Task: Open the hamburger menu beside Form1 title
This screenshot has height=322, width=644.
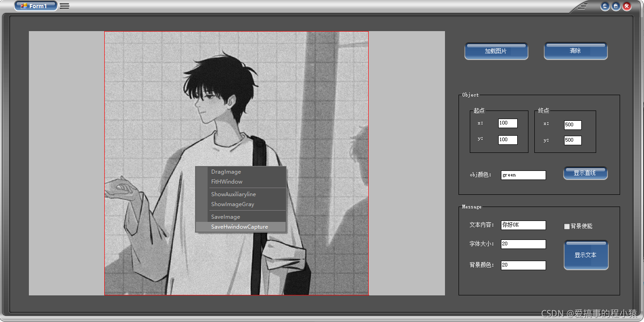Action: point(65,6)
